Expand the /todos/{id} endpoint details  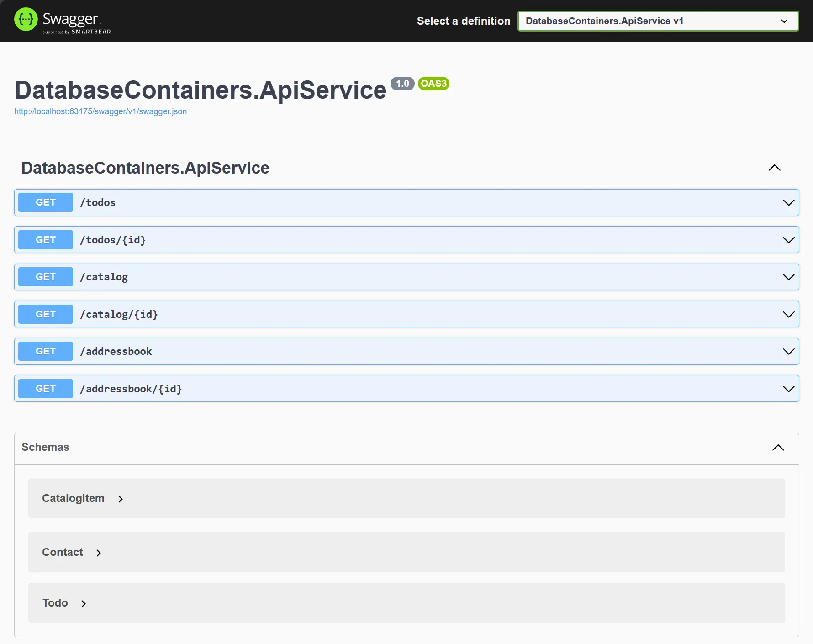click(789, 239)
